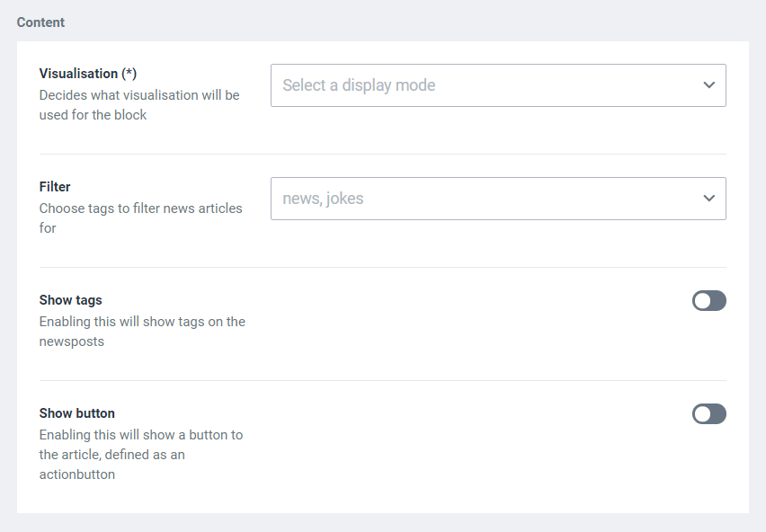766x532 pixels.
Task: Click the 'Filter' field label
Action: [55, 187]
